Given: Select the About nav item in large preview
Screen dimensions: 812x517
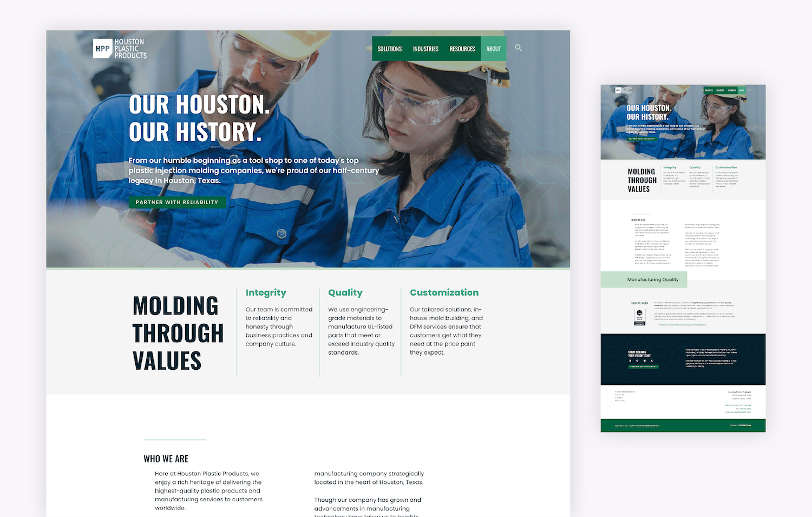Looking at the screenshot, I should pyautogui.click(x=494, y=49).
